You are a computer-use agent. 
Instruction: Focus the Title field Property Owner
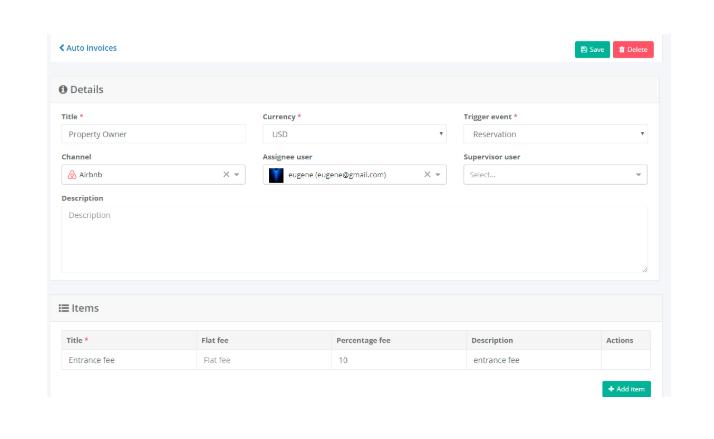pyautogui.click(x=153, y=134)
